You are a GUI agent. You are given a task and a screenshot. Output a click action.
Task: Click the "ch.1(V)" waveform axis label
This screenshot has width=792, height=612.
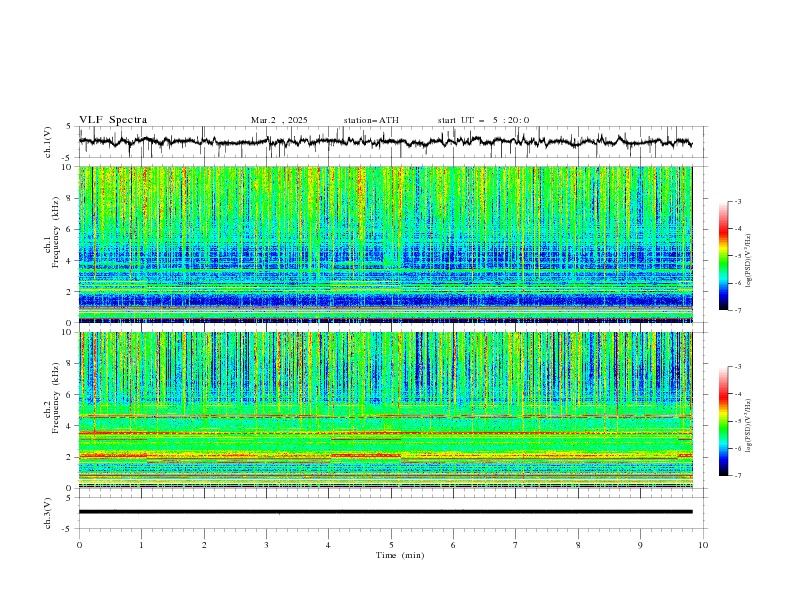(x=48, y=142)
